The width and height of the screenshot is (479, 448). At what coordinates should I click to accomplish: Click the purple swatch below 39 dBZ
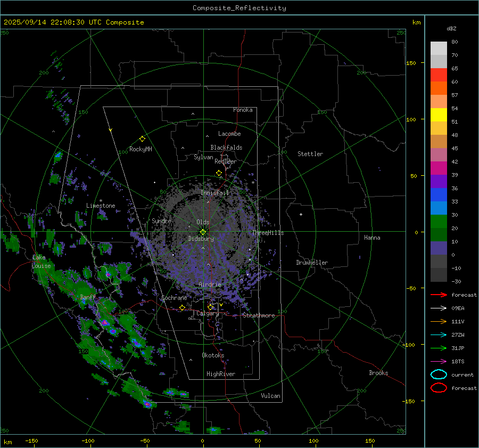pyautogui.click(x=439, y=181)
